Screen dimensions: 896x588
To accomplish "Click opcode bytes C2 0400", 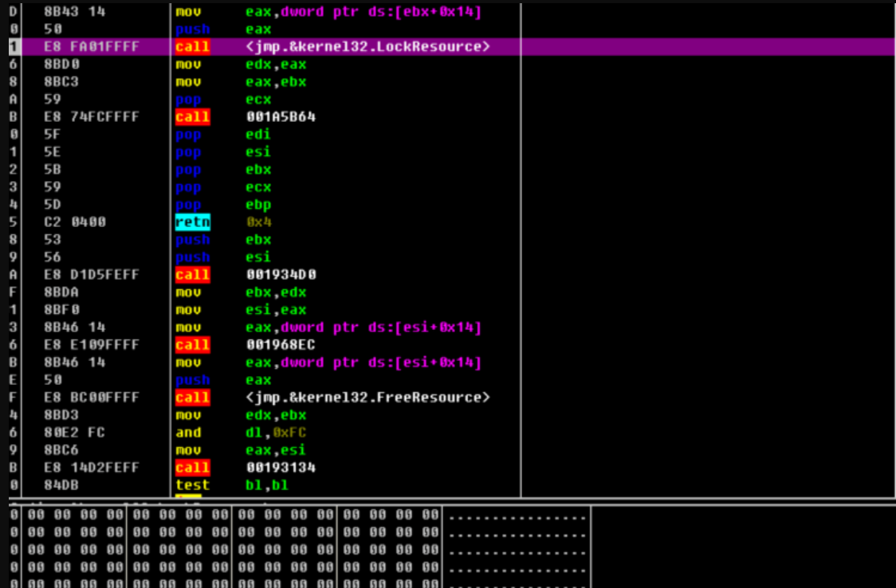I will 75,222.
